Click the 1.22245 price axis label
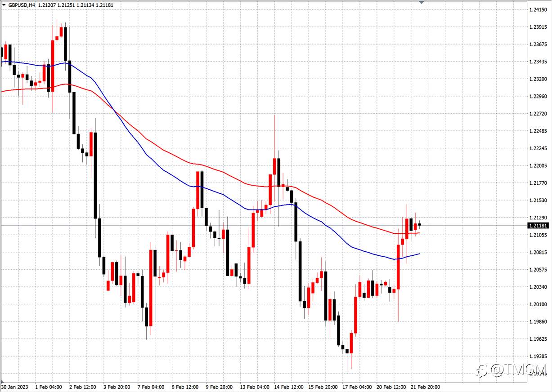Screen dimensions: 552x392 tap(538, 148)
